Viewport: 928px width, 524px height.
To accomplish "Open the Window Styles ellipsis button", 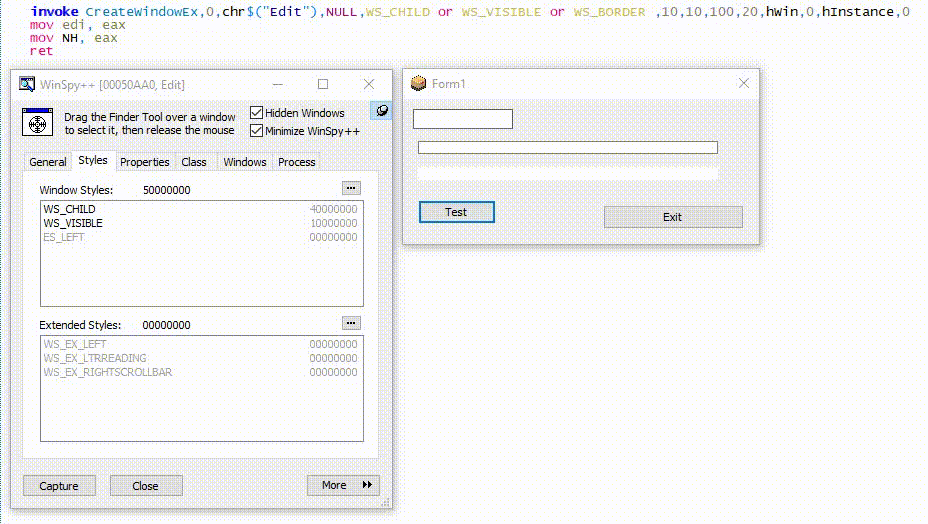I will (x=350, y=188).
